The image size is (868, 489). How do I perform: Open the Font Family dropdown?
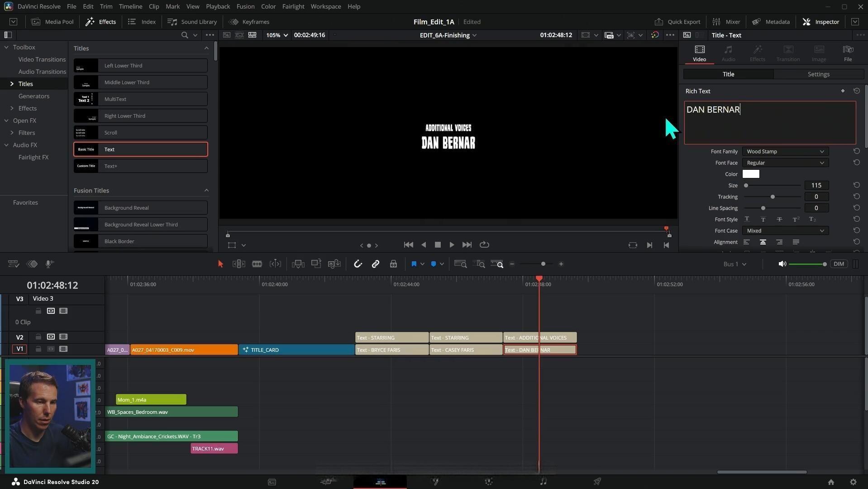tap(785, 152)
